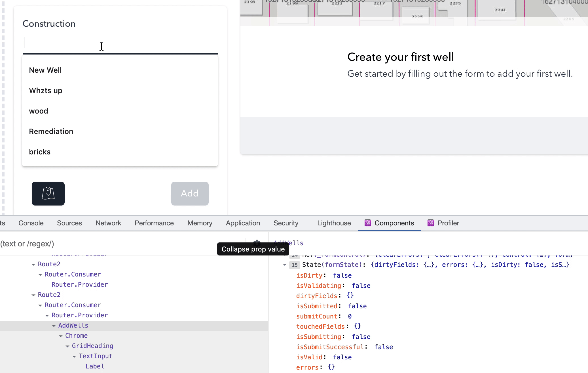
Task: Switch to the Performance tab
Action: tap(154, 223)
